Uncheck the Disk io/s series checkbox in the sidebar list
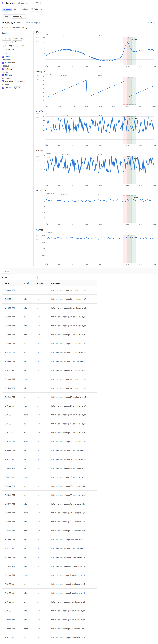 pyautogui.click(x=3, y=75)
